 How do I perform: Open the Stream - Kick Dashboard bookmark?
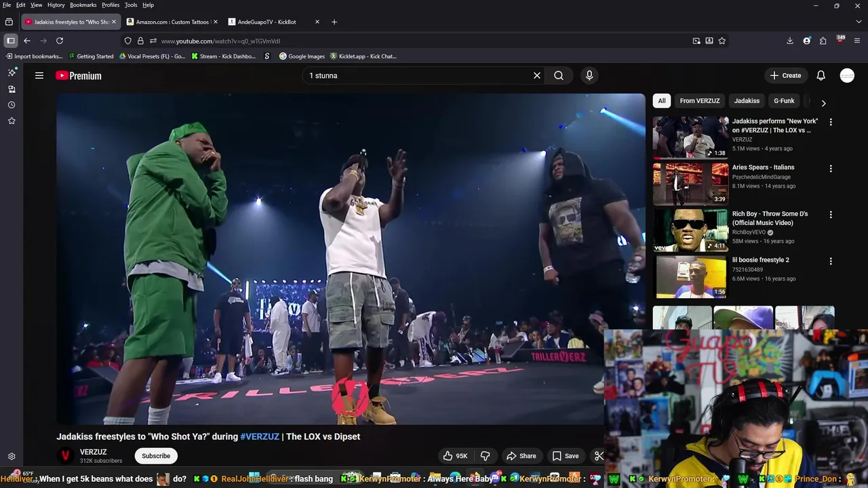223,56
